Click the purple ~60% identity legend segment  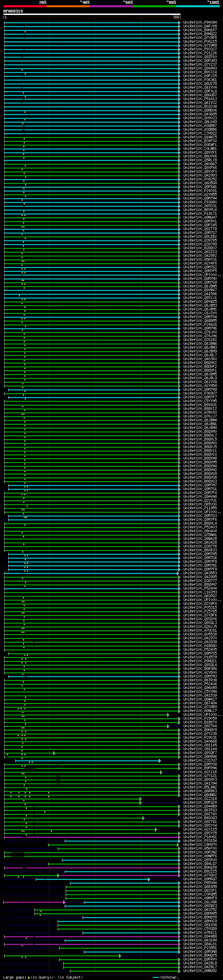(111, 7)
